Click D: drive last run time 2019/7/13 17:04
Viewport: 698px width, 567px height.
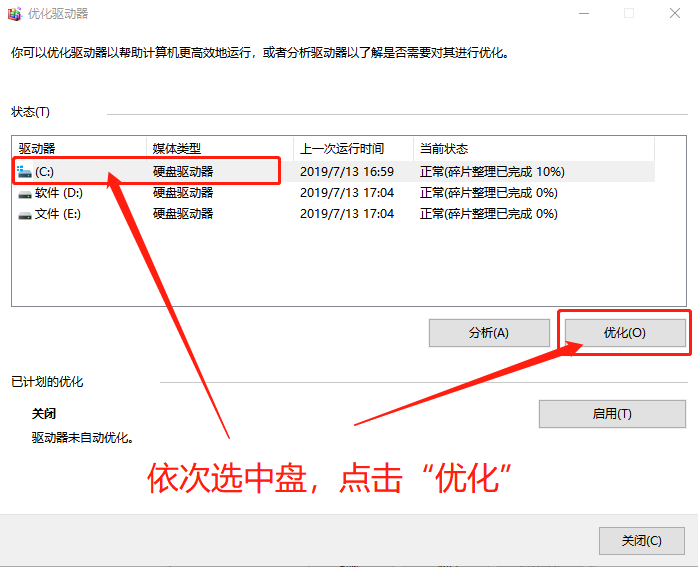[347, 193]
